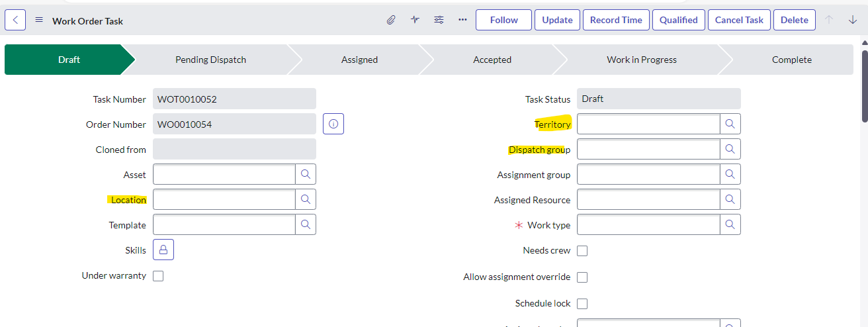Click the Follow button
868x327 pixels.
[503, 20]
